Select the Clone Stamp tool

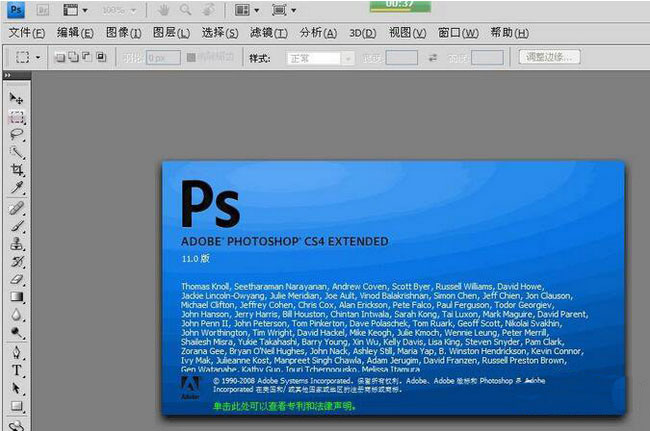17,244
